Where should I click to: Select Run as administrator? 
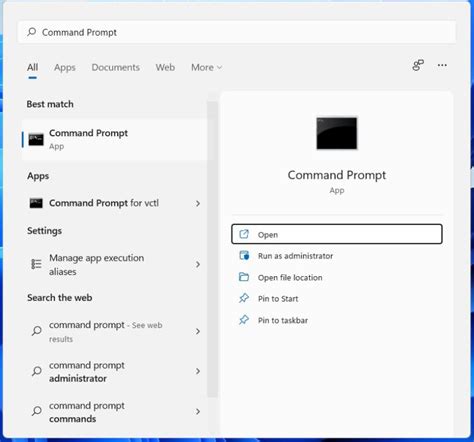337,256
